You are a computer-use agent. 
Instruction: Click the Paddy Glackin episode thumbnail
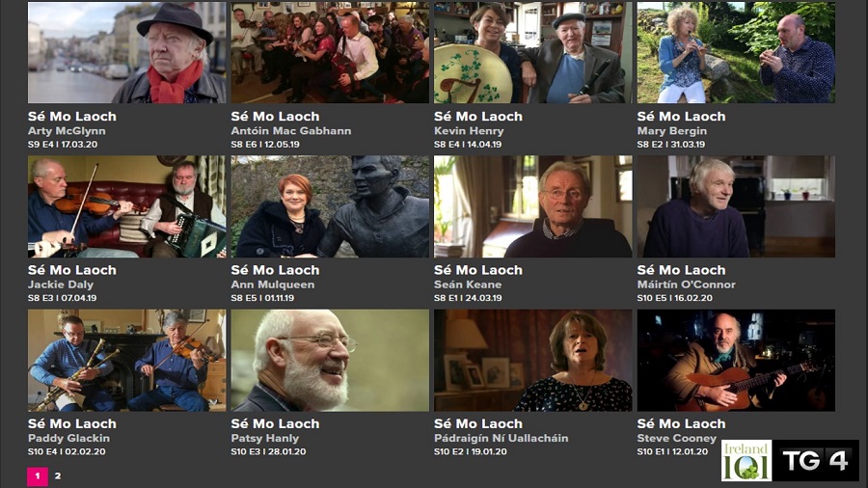click(x=126, y=360)
